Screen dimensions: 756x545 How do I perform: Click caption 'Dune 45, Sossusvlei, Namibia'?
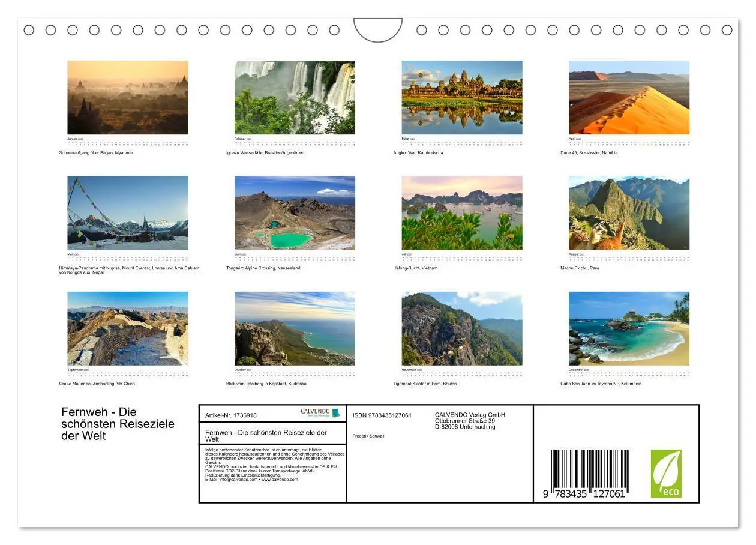(589, 152)
